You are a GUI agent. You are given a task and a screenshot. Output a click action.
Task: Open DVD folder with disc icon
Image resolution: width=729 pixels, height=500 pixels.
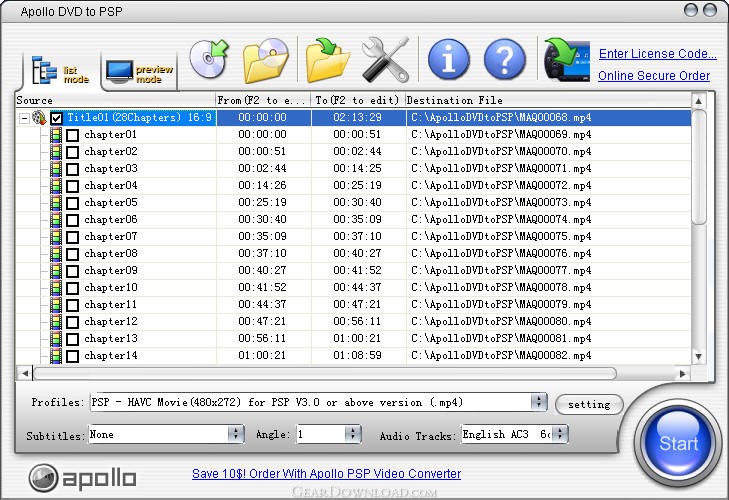(265, 60)
